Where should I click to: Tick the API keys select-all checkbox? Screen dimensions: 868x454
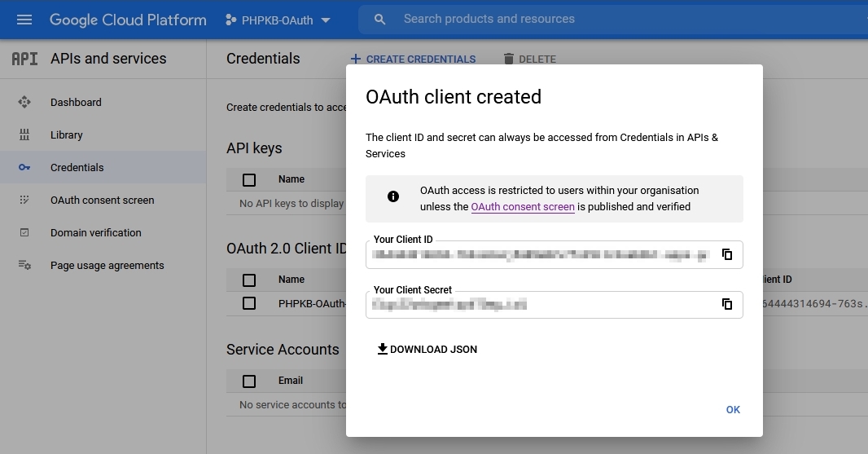click(249, 179)
